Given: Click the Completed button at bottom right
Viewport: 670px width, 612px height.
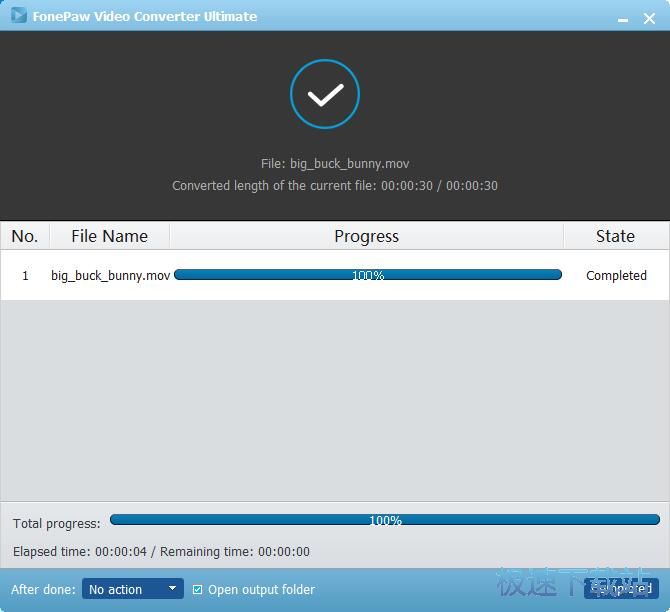Looking at the screenshot, I should pos(621,589).
